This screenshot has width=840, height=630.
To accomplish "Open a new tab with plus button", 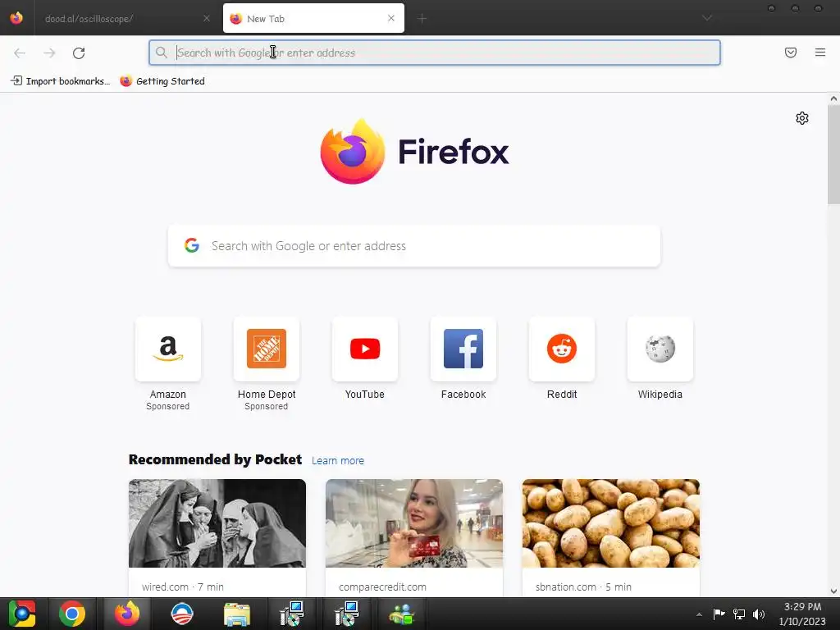I will click(x=422, y=19).
